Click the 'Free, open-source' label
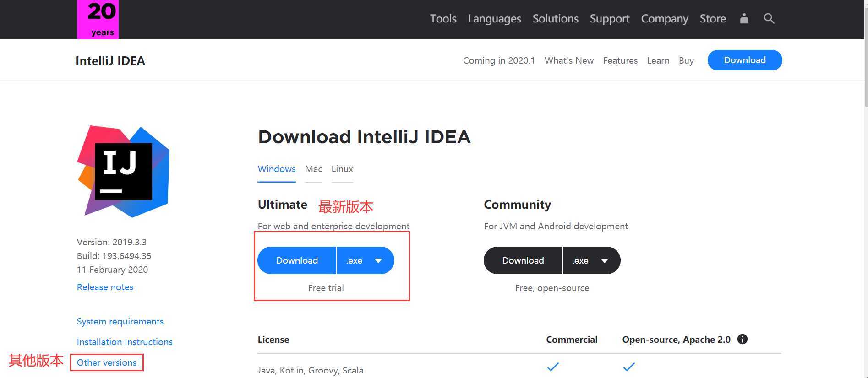The image size is (868, 378). coord(552,288)
